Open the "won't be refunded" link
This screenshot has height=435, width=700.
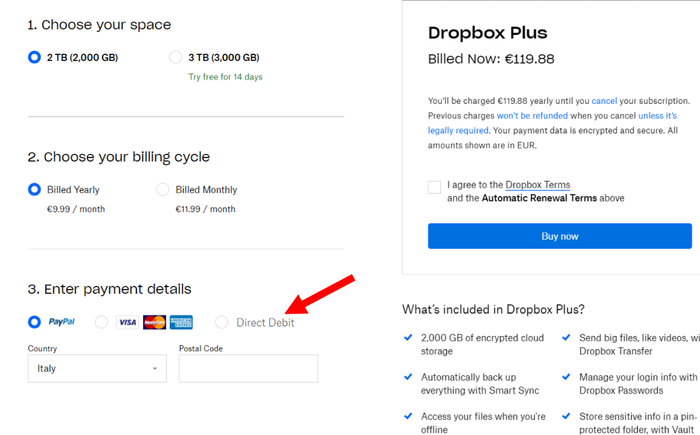tap(524, 116)
